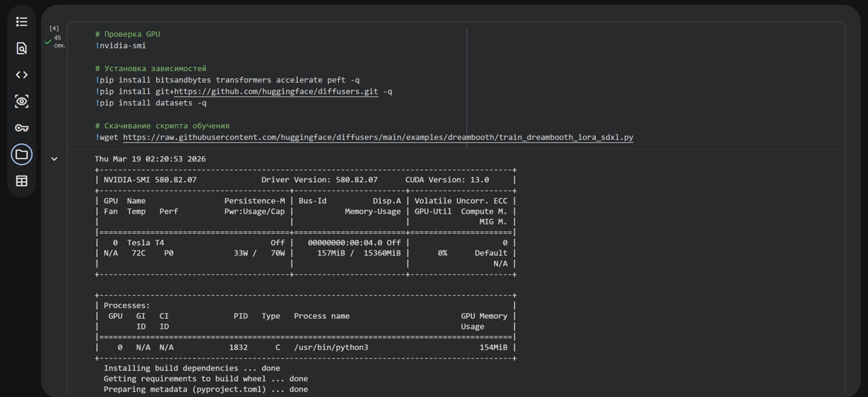Click the 'P0' performance state value
The width and height of the screenshot is (868, 397).
169,253
